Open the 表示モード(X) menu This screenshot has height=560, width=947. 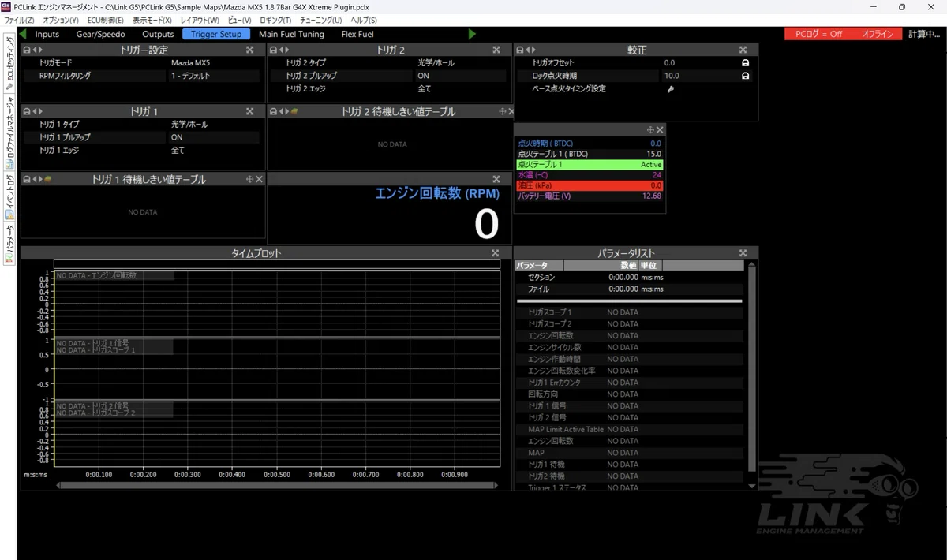153,20
